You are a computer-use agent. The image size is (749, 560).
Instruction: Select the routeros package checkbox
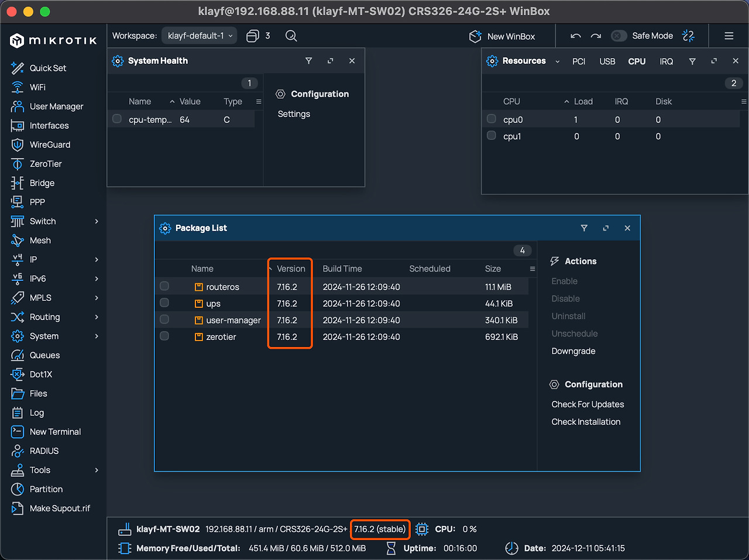(164, 286)
